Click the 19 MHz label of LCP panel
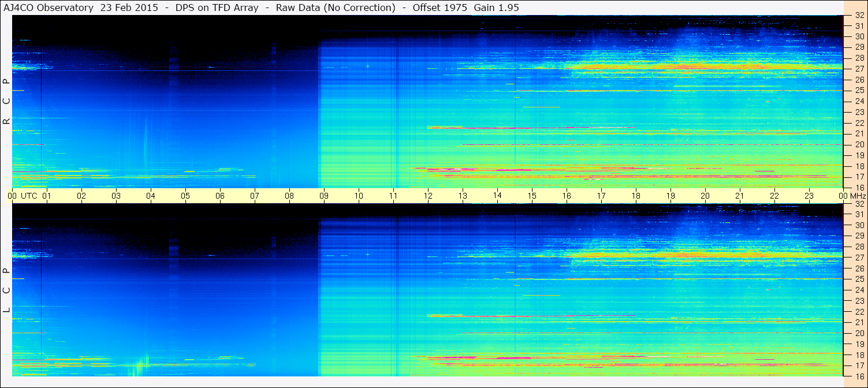This screenshot has width=868, height=388. 859,344
